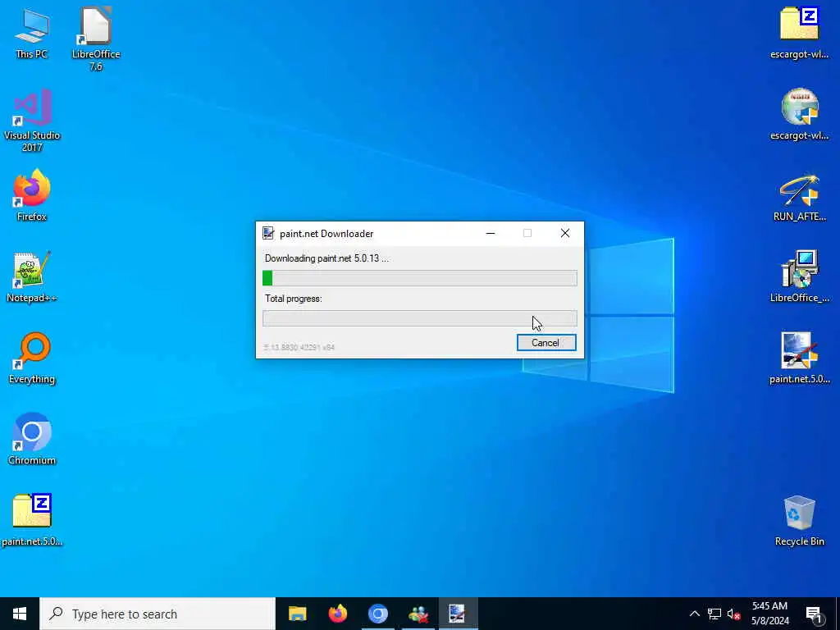Select the paint.net installer icon on the right
Viewport: 840px width, 630px height.
[799, 358]
